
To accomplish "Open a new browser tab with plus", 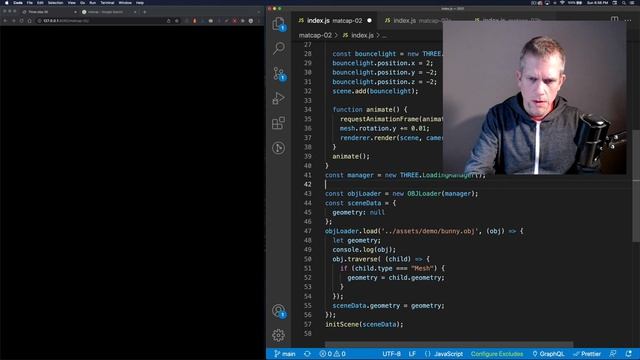I will [144, 12].
